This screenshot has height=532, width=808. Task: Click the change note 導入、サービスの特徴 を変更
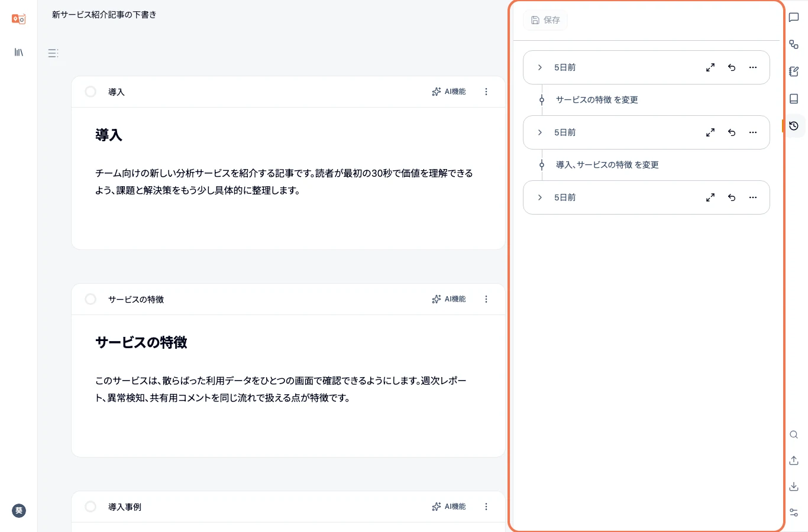[x=607, y=165]
